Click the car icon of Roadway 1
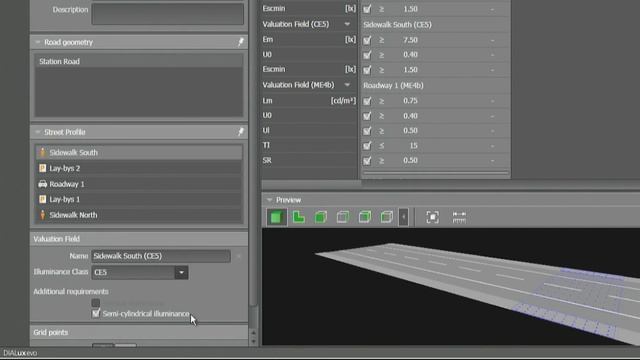Screen dimensions: 640x360 coord(42,184)
